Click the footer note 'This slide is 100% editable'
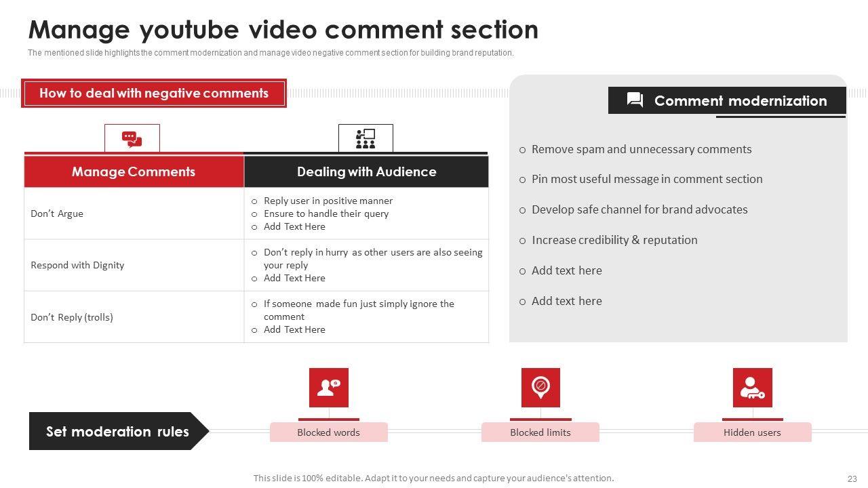This screenshot has height=488, width=868. tap(434, 478)
